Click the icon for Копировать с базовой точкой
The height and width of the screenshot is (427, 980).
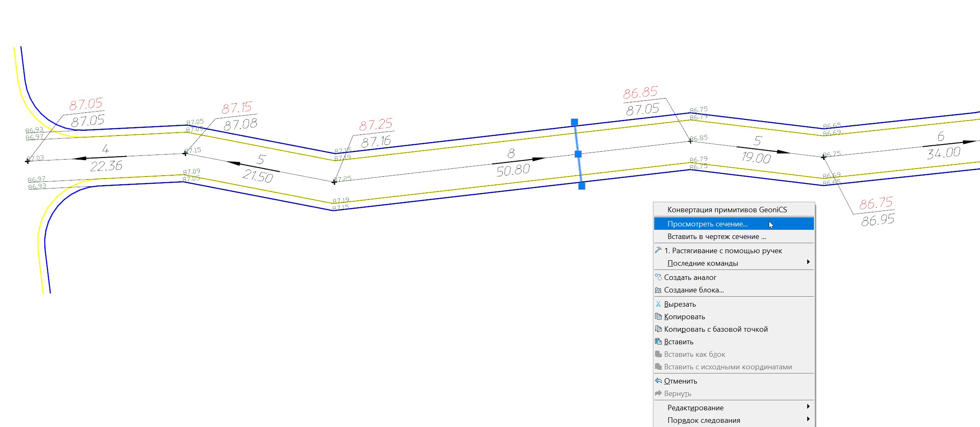(658, 329)
